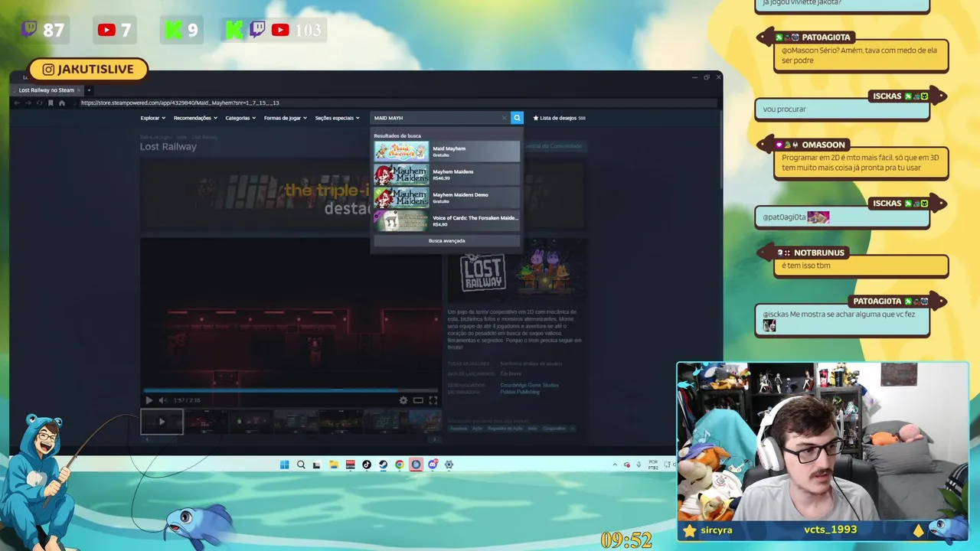This screenshot has width=980, height=551.
Task: Click the browser bookmark icon
Action: pyautogui.click(x=51, y=103)
